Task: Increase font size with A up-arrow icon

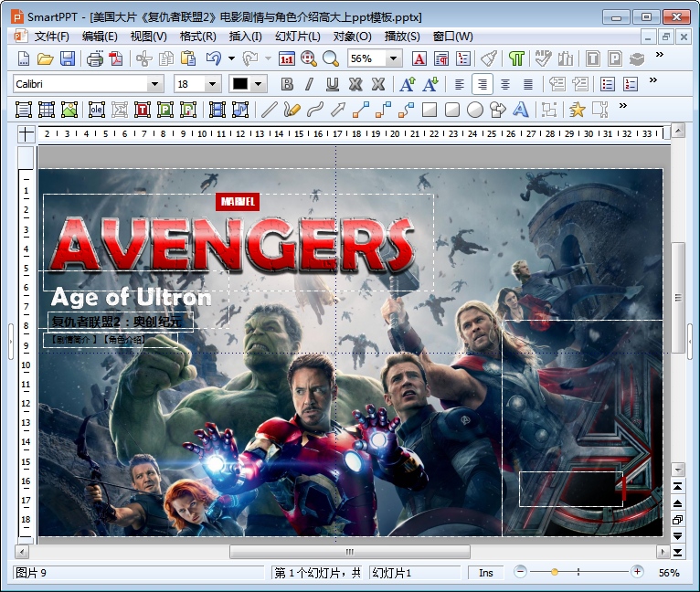Action: (408, 84)
